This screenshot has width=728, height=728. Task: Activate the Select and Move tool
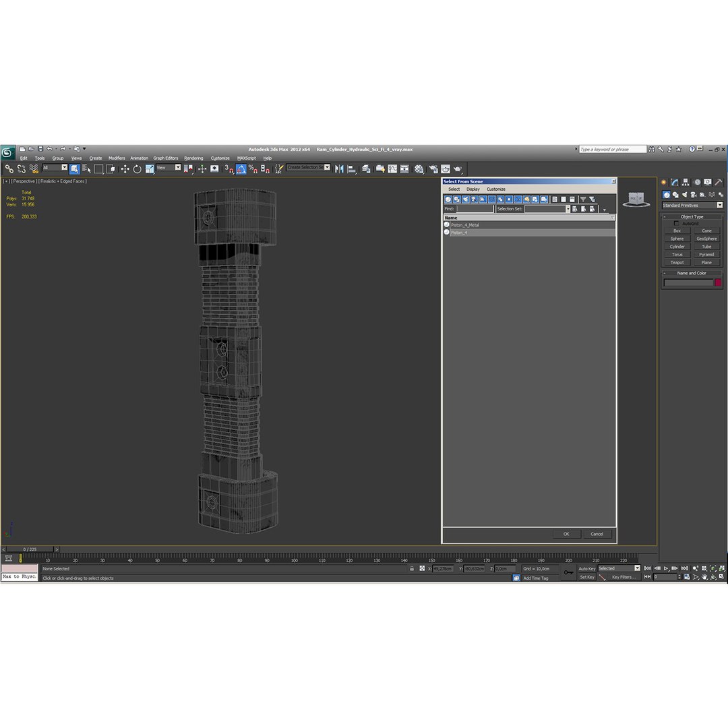pyautogui.click(x=125, y=169)
